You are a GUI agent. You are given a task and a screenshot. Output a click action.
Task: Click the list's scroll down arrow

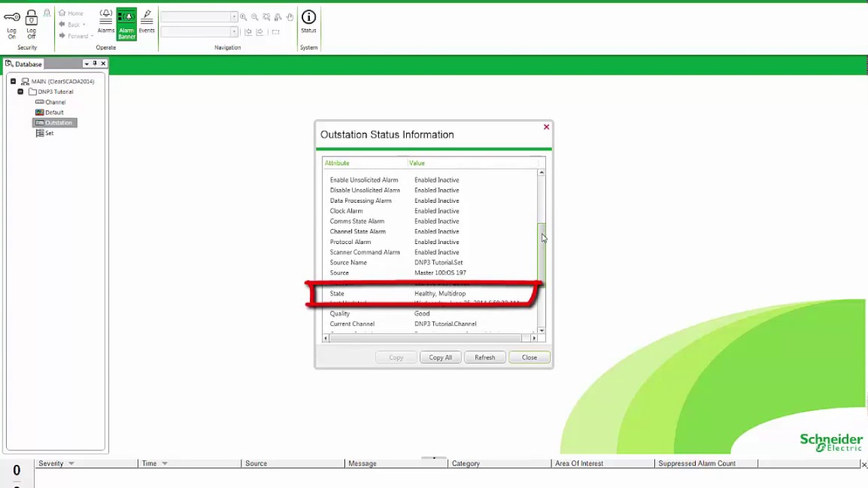[541, 330]
